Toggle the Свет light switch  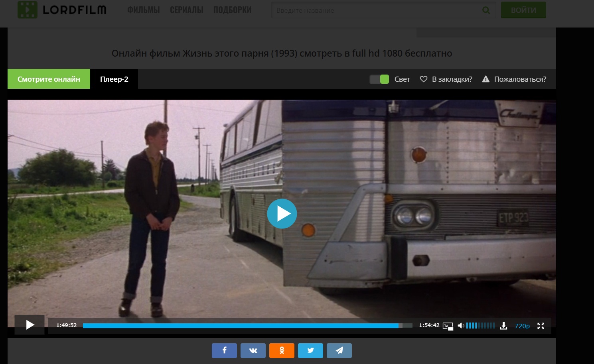click(379, 79)
